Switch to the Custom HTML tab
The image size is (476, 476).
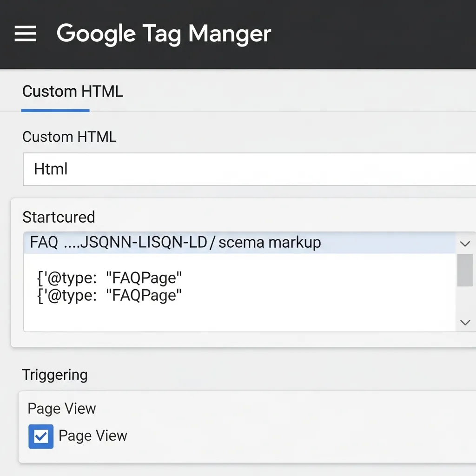(72, 92)
